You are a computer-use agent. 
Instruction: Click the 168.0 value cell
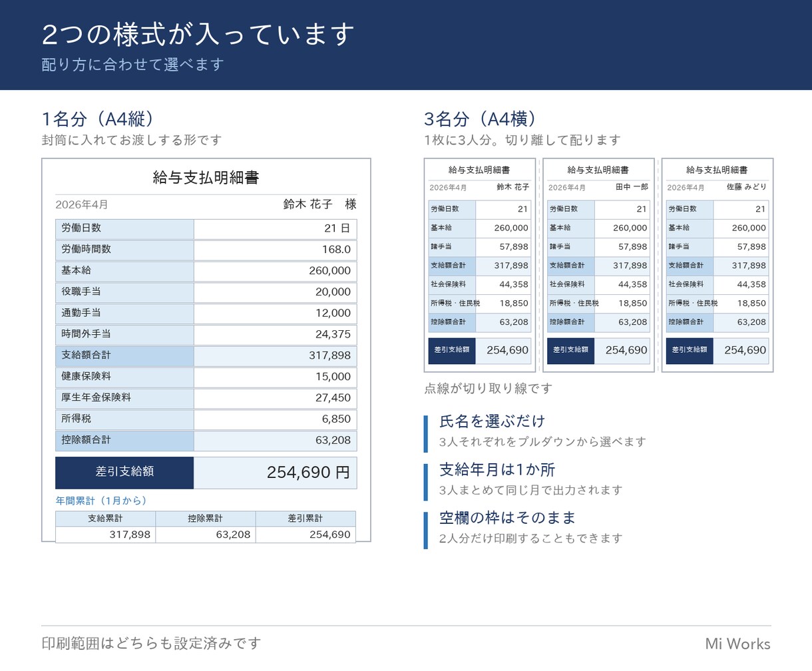(x=275, y=250)
